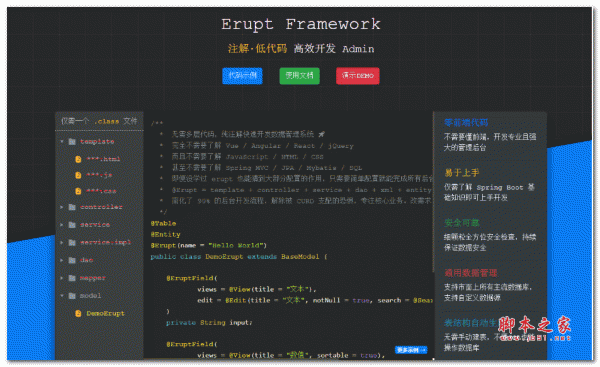The width and height of the screenshot is (600, 367).
Task: Click the service.impl folder icon
Action: tap(72, 242)
